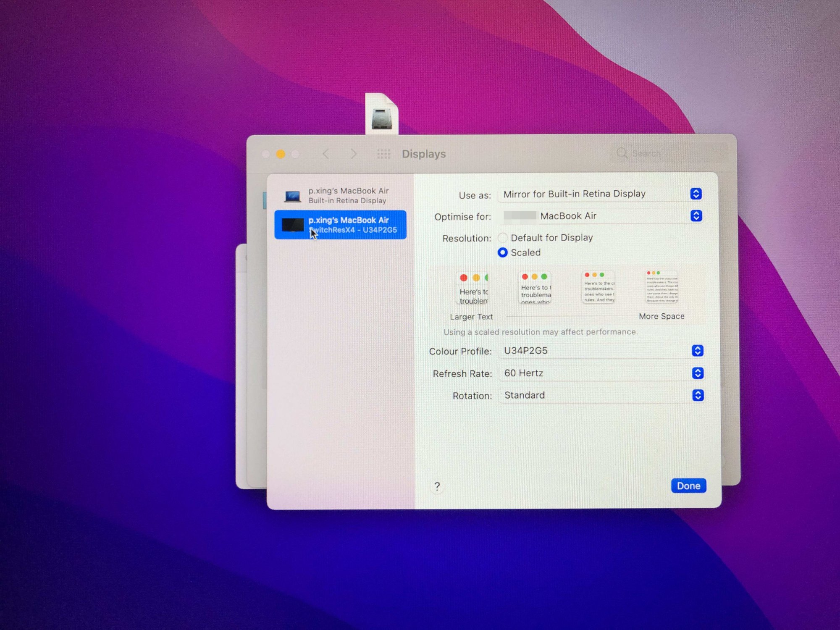Go back with the left chevron
Screen dimensions: 840x630
pos(326,154)
